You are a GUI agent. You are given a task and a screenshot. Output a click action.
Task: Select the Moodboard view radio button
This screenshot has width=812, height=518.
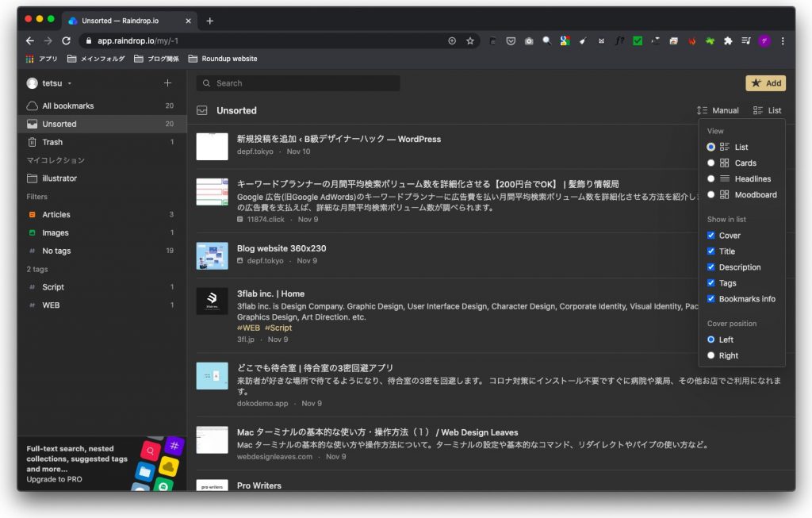[711, 195]
